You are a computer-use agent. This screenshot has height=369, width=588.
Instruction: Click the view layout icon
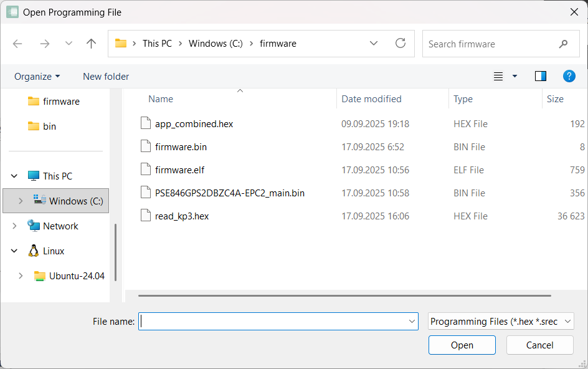pos(498,76)
